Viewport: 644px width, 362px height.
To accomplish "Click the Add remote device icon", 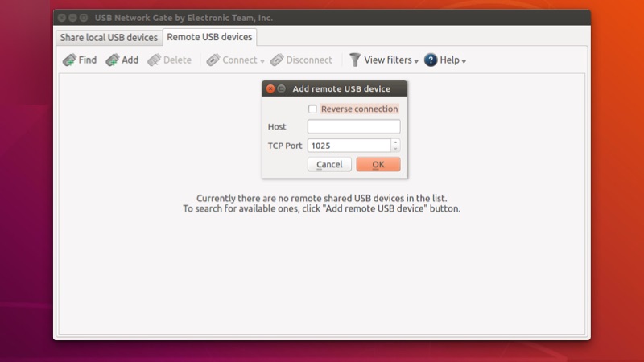I will tap(112, 60).
